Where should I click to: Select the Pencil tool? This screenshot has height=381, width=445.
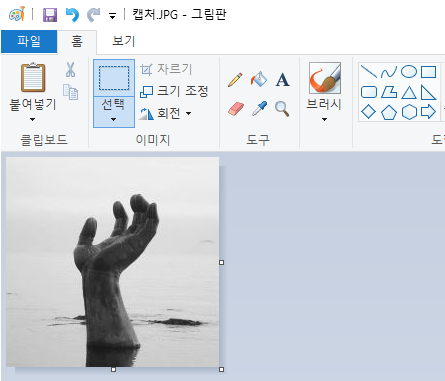[235, 80]
